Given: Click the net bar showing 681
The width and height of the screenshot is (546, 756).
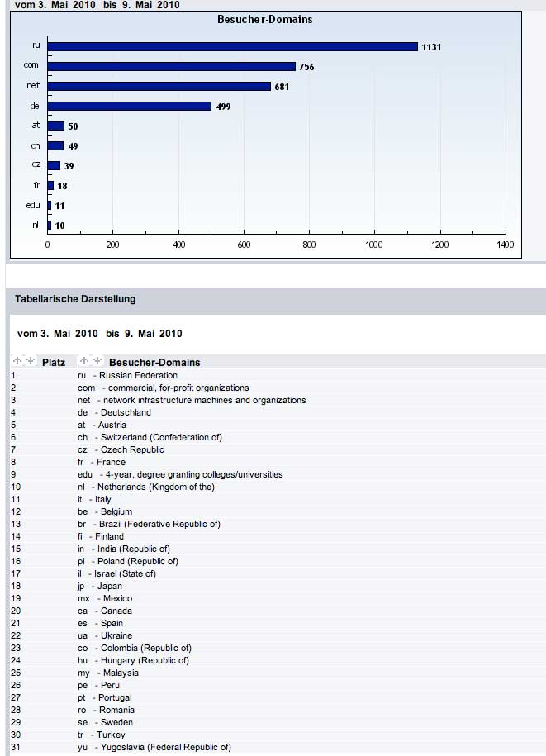Looking at the screenshot, I should point(159,86).
